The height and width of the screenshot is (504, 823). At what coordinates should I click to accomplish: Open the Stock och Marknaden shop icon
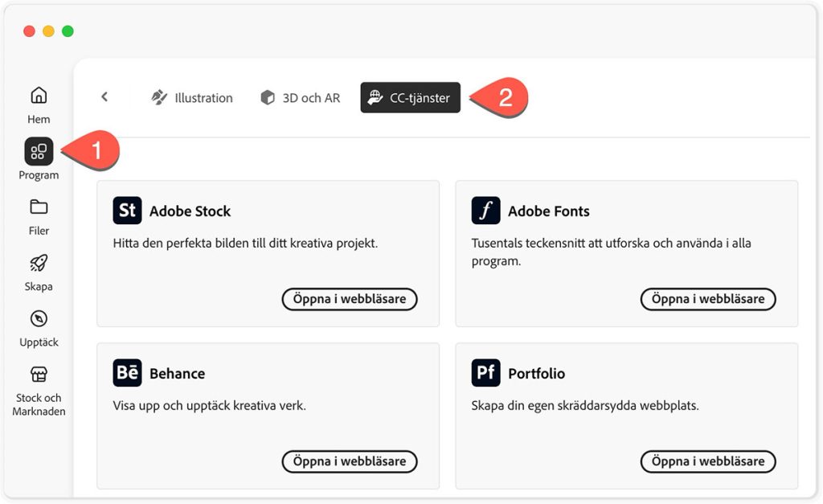[39, 375]
